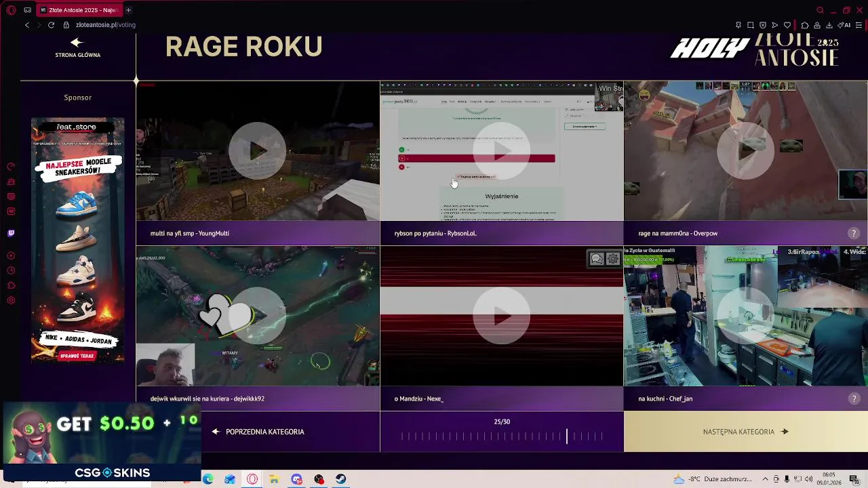Open the CSGO Skins promo banner
Image resolution: width=868 pixels, height=488 pixels.
point(102,441)
